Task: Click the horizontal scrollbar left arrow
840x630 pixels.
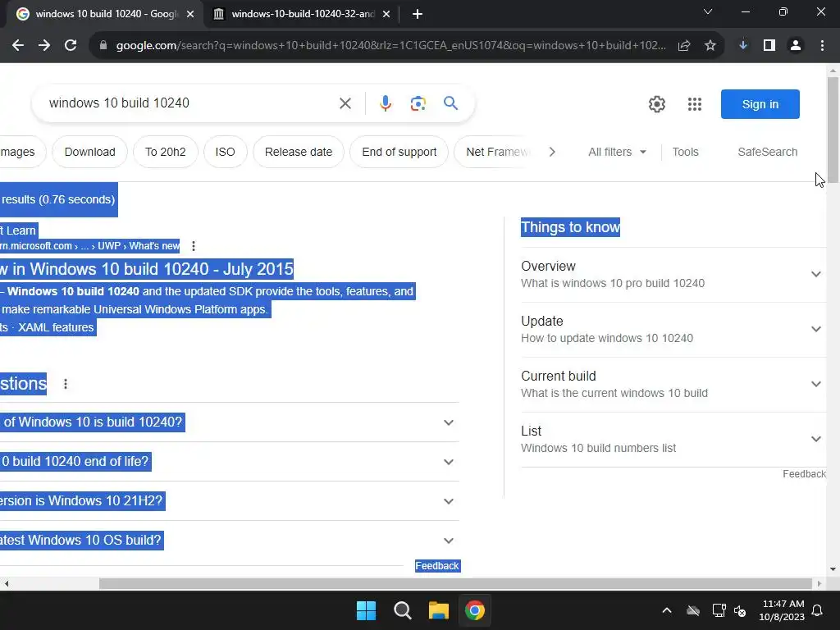Action: pyautogui.click(x=7, y=583)
